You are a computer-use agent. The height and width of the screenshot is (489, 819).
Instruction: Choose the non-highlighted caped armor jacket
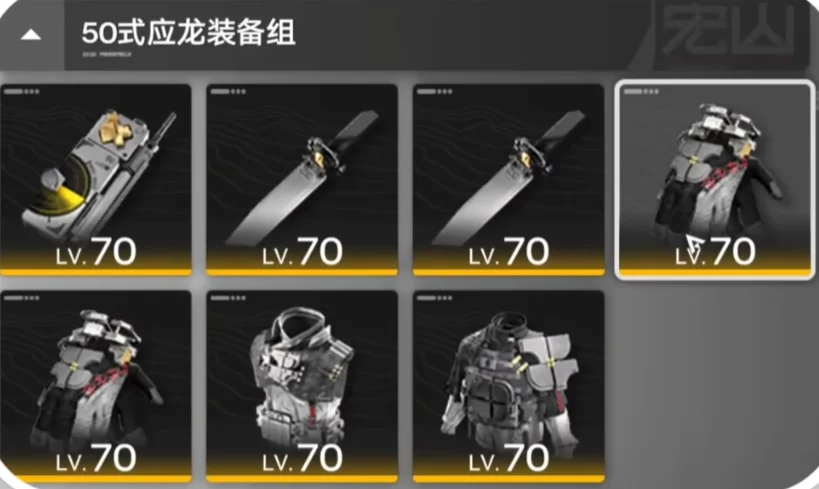[96, 386]
